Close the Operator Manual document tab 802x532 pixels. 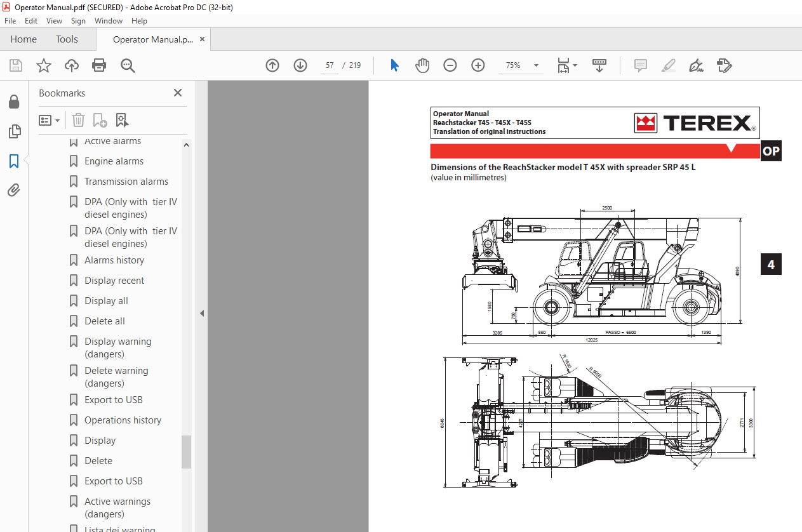(x=202, y=39)
